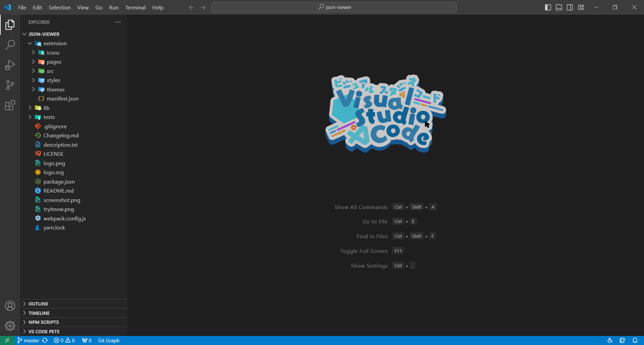Click the Copilot status icon
The width and height of the screenshot is (644, 345).
623,340
